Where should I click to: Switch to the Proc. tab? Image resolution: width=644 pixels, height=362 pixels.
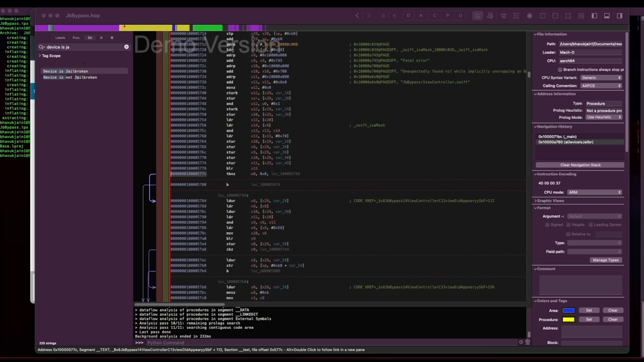(76, 38)
